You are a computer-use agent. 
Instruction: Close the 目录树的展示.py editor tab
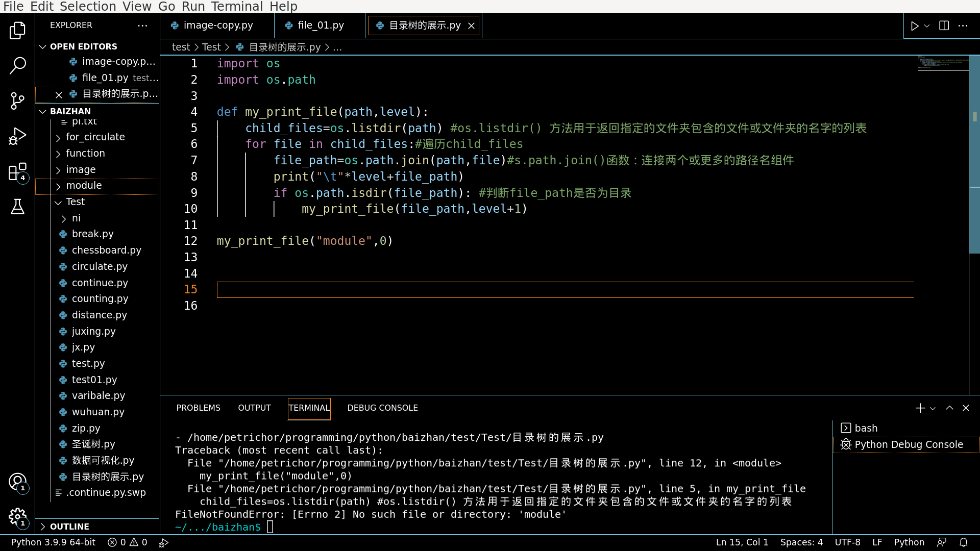coord(471,26)
